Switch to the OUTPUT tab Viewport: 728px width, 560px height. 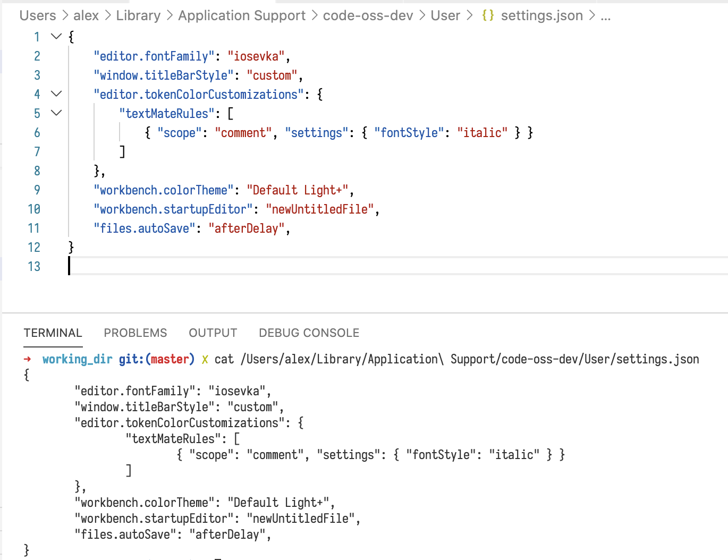pyautogui.click(x=213, y=333)
